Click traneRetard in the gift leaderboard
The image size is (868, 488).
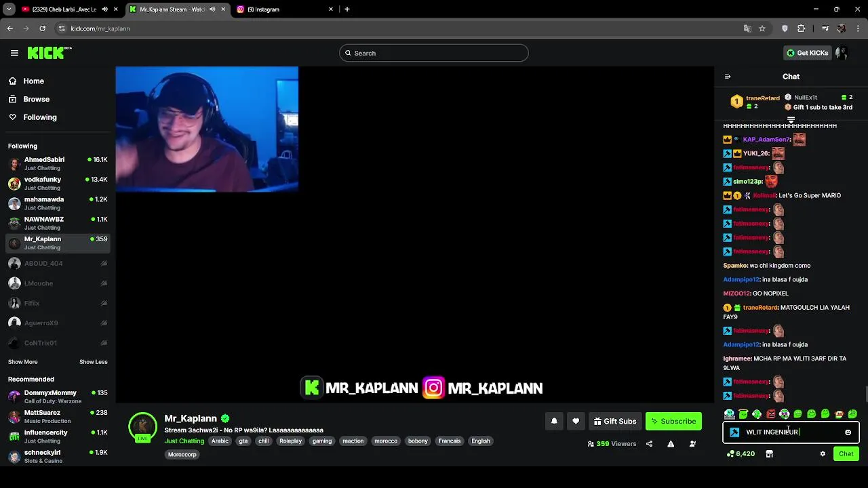click(762, 98)
